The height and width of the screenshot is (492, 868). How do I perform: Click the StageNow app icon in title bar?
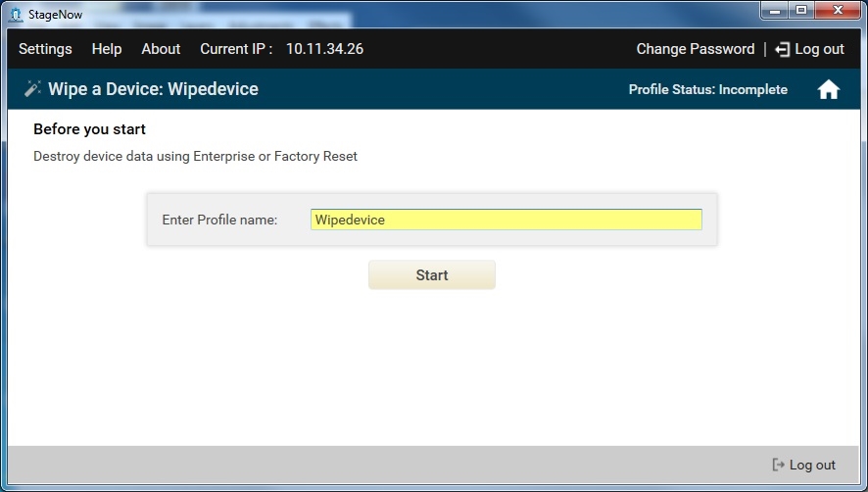pyautogui.click(x=15, y=14)
